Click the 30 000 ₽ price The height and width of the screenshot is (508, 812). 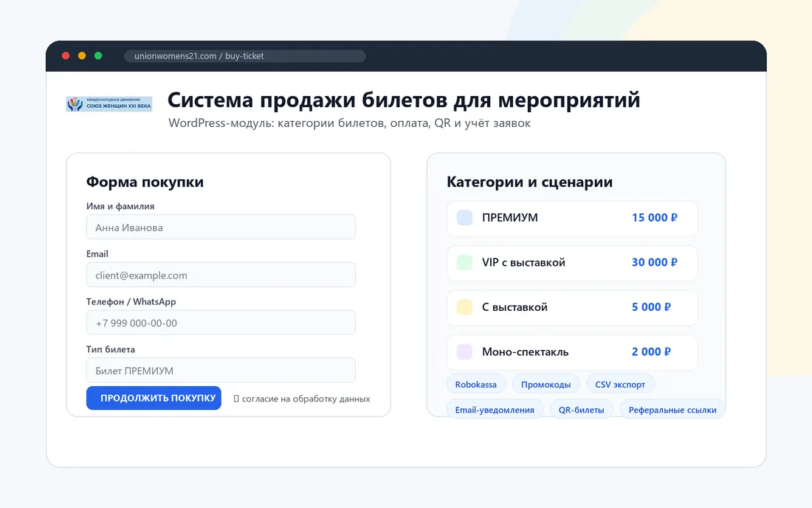[x=655, y=262]
